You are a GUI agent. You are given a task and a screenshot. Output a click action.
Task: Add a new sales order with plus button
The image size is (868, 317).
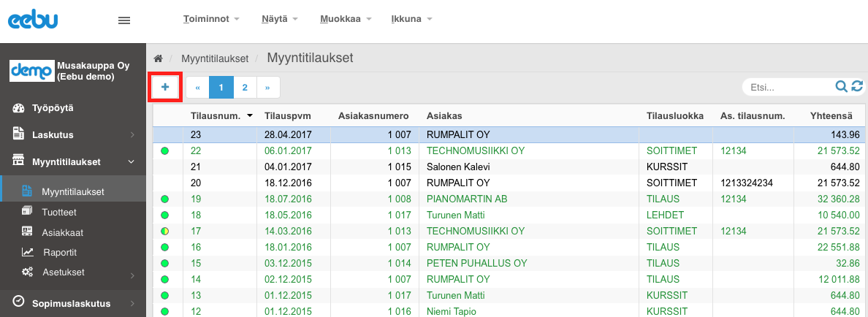point(165,88)
